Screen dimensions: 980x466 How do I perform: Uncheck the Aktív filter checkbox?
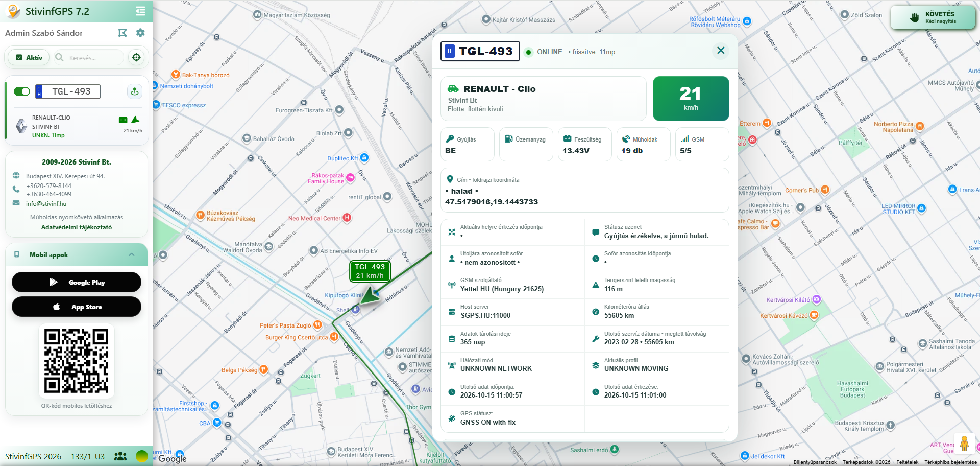pyautogui.click(x=19, y=58)
